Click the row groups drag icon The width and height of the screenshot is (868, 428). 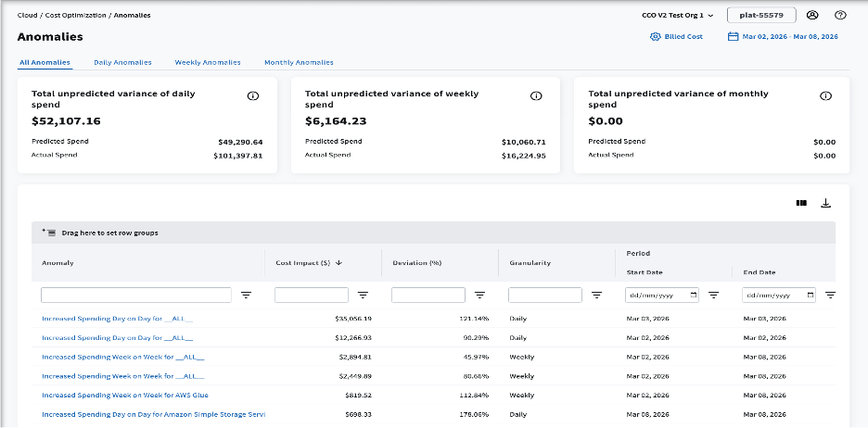click(x=49, y=233)
